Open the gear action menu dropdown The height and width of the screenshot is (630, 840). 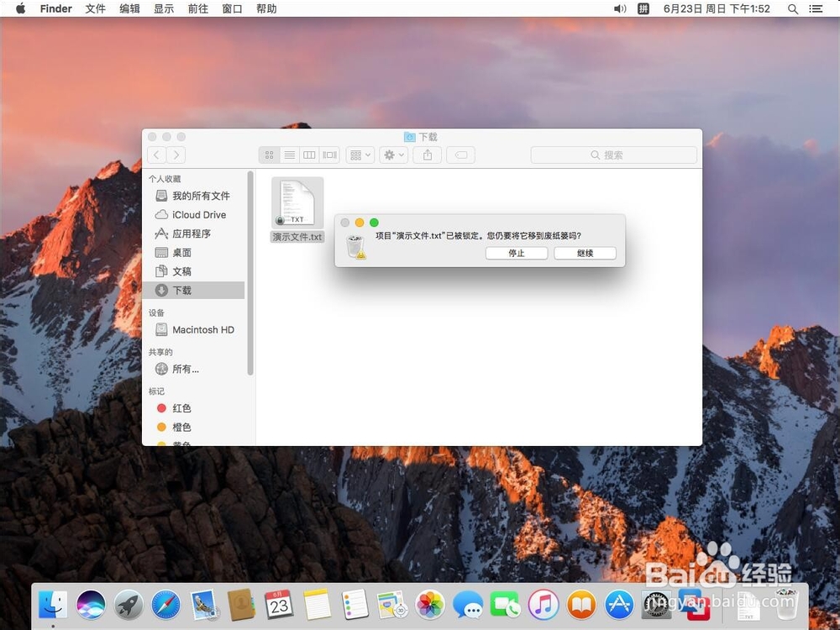(394, 155)
